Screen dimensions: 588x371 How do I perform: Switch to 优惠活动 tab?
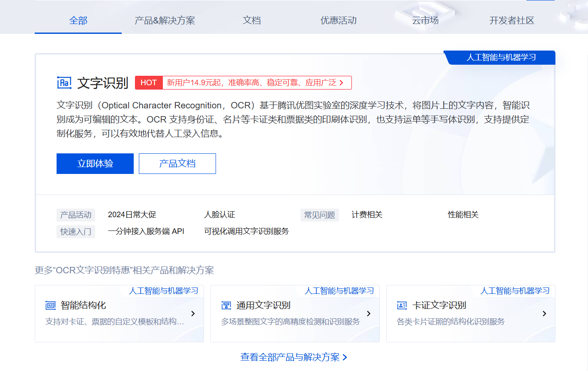339,21
